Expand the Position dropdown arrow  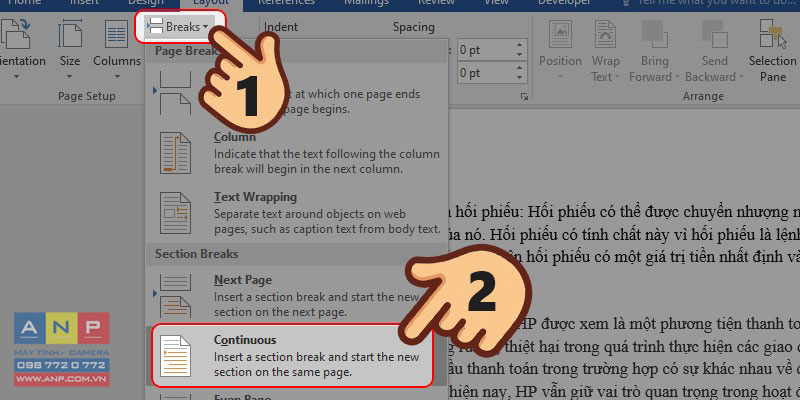coord(560,78)
